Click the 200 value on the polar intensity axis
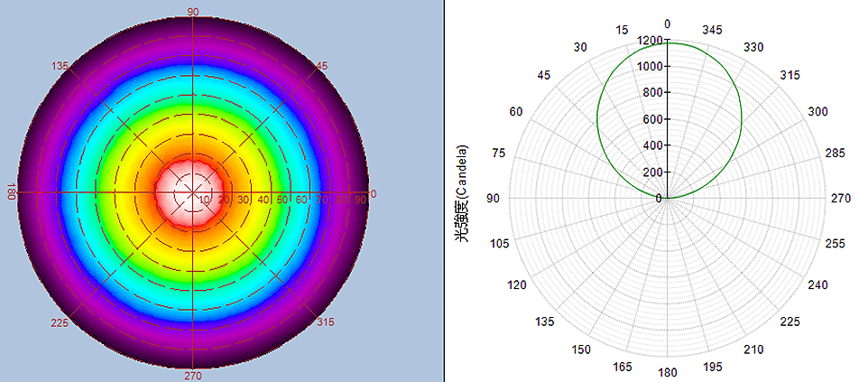The image size is (868, 382). tap(652, 172)
